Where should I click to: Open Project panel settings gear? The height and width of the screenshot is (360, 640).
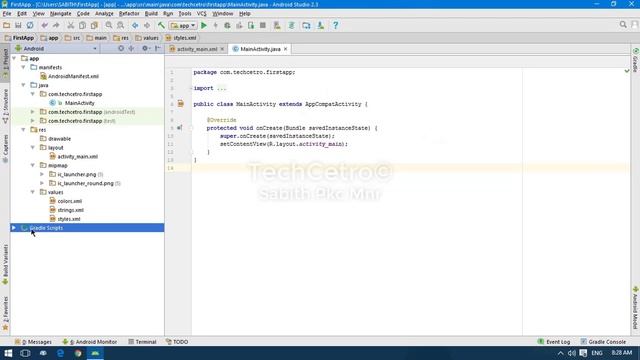pos(145,49)
